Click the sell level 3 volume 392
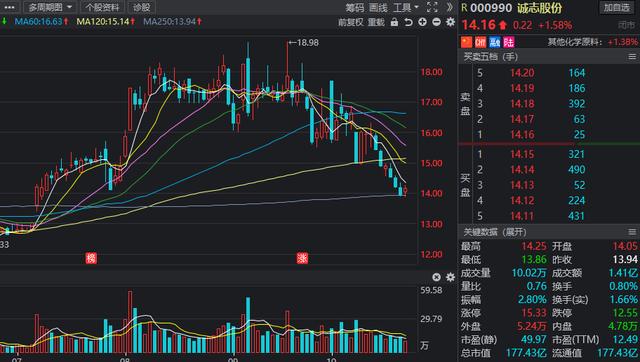 577,104
